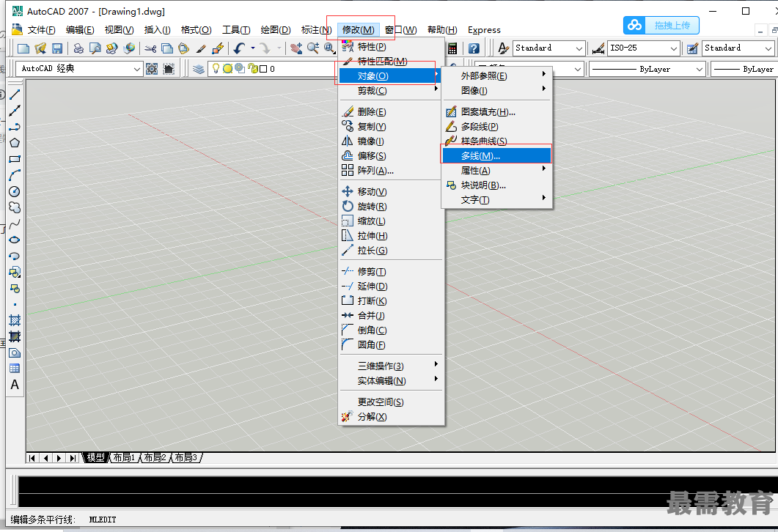The image size is (778, 532).
Task: Choose 分解(X) explode menu item
Action: [x=389, y=416]
